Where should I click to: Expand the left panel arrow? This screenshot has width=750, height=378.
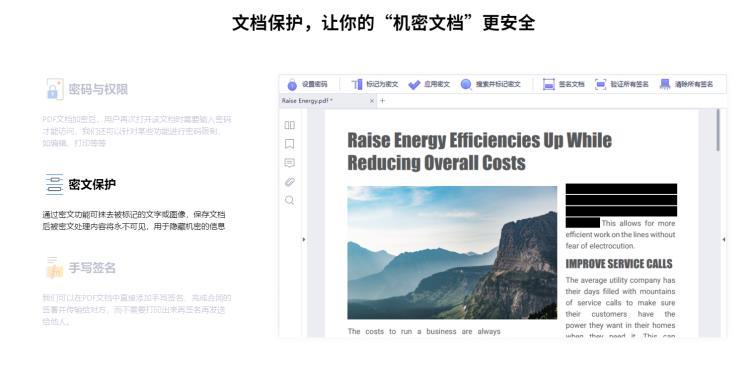pyautogui.click(x=304, y=239)
